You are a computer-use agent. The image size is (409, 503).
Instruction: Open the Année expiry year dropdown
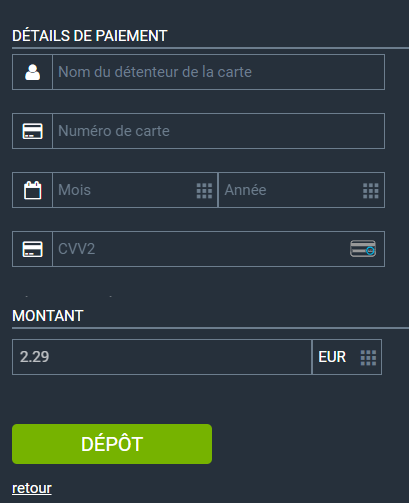click(x=301, y=190)
